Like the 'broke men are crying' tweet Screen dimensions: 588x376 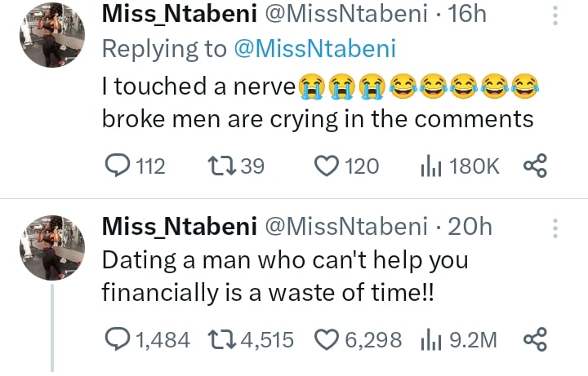(327, 166)
